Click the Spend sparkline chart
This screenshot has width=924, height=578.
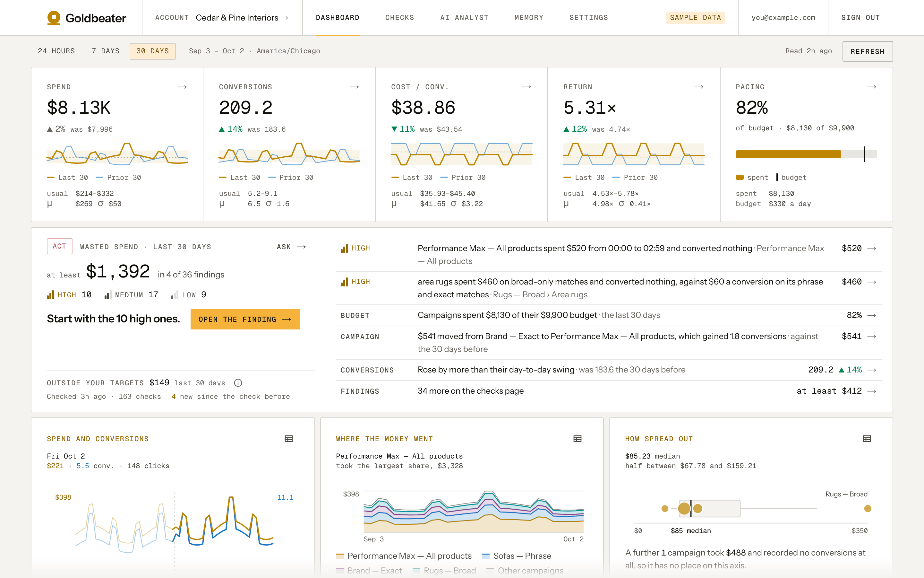pyautogui.click(x=117, y=154)
